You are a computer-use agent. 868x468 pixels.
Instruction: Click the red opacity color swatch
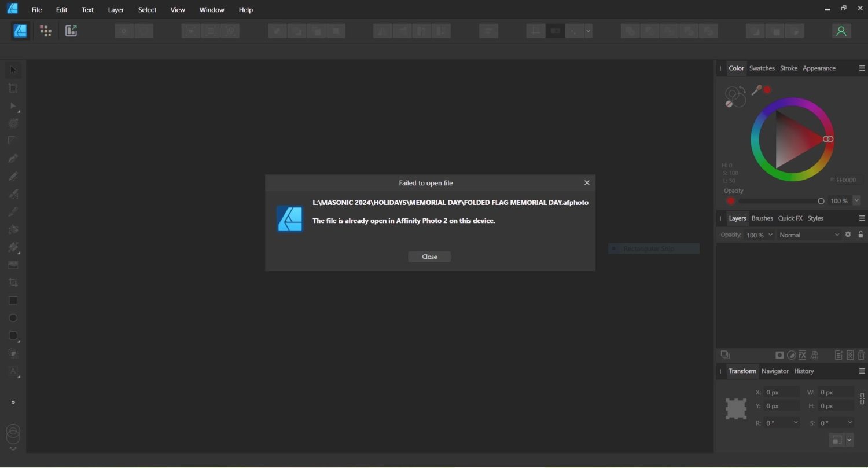click(730, 201)
